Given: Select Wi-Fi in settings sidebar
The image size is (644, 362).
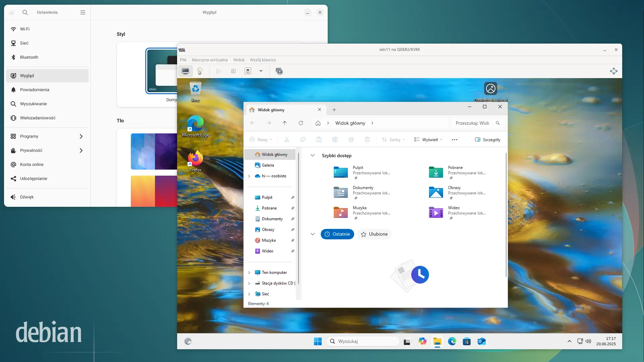Looking at the screenshot, I should pos(47,29).
